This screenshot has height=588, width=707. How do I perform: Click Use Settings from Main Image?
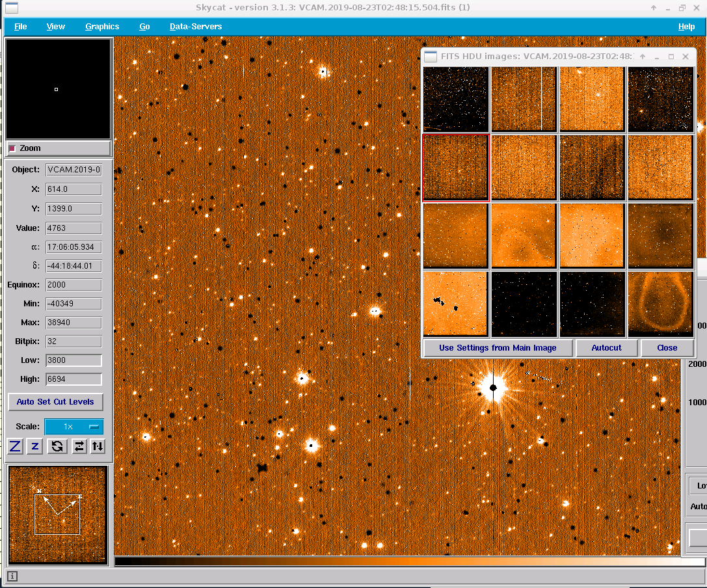point(498,348)
